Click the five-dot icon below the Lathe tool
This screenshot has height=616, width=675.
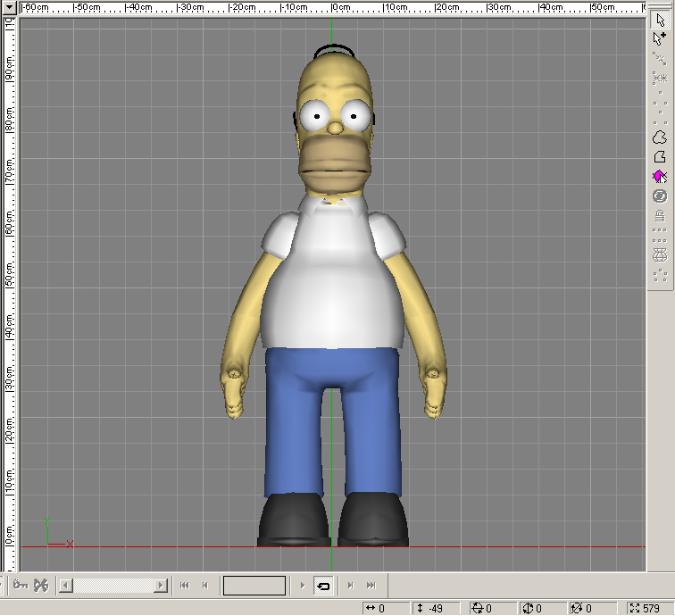pos(660,275)
